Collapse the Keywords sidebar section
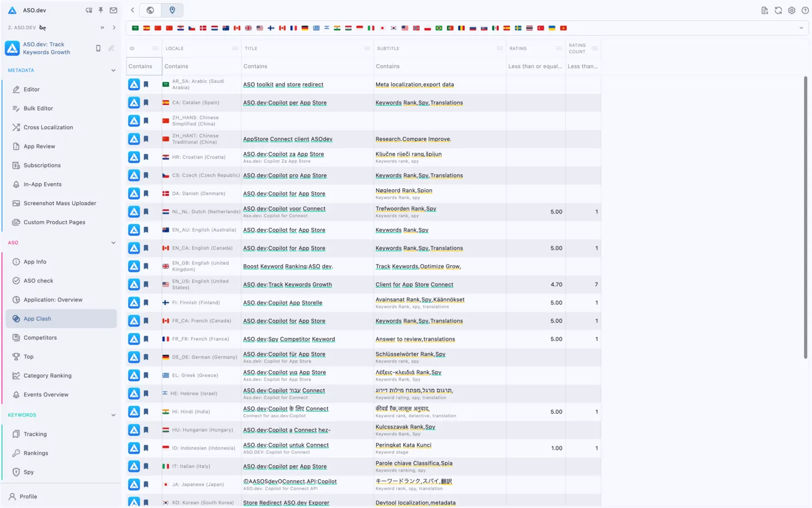812x508 pixels. click(113, 415)
